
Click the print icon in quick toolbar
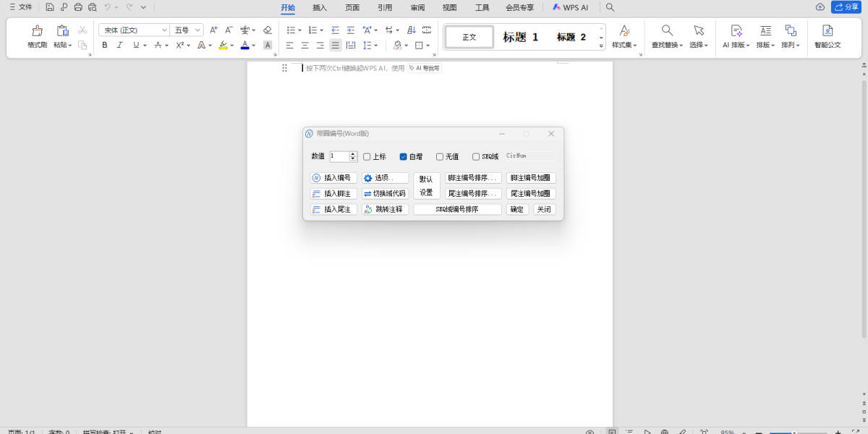point(78,7)
